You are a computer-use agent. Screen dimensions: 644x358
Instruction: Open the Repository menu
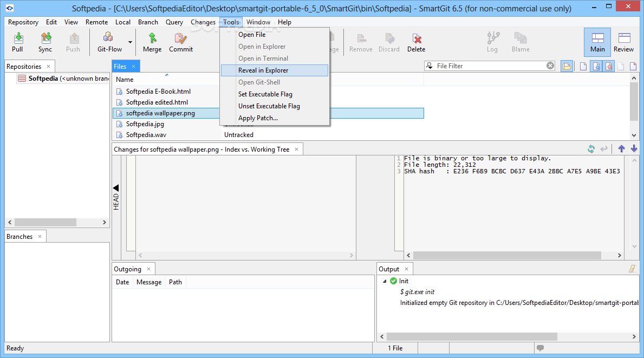(x=23, y=22)
